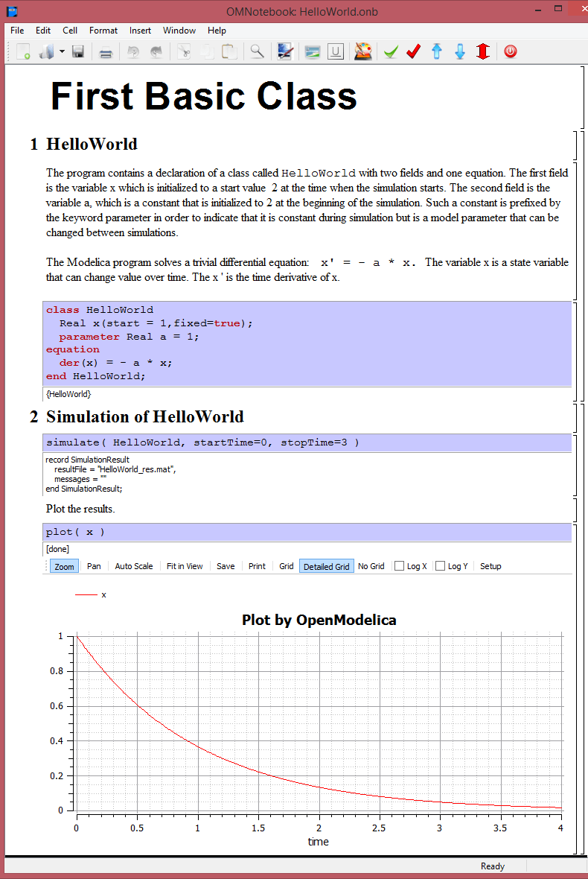Click the red checkmark icon
Viewport: 588px width, 879px height.
[414, 51]
